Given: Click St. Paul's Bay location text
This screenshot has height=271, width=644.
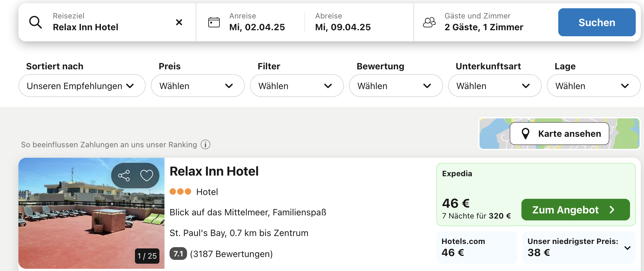Looking at the screenshot, I should [x=239, y=233].
